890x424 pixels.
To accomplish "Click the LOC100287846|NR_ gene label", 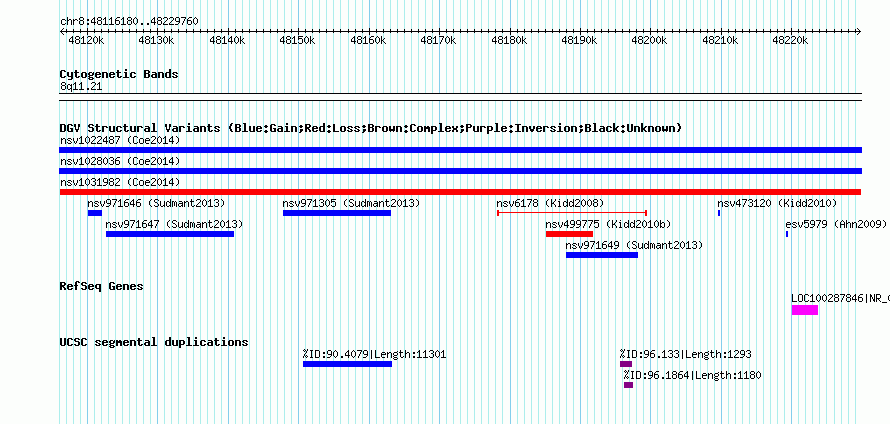I will click(841, 298).
